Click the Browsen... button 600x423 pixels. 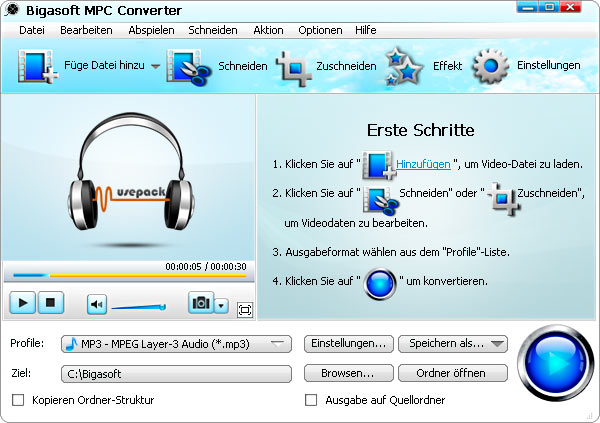coord(349,373)
